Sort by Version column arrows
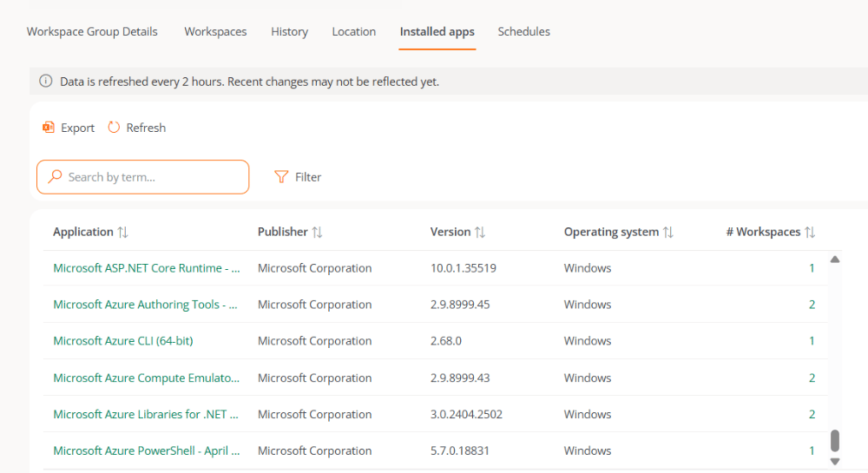 tap(480, 233)
